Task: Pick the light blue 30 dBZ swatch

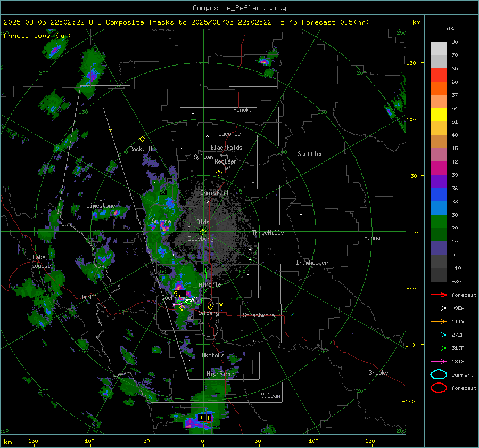Action: 439,208
